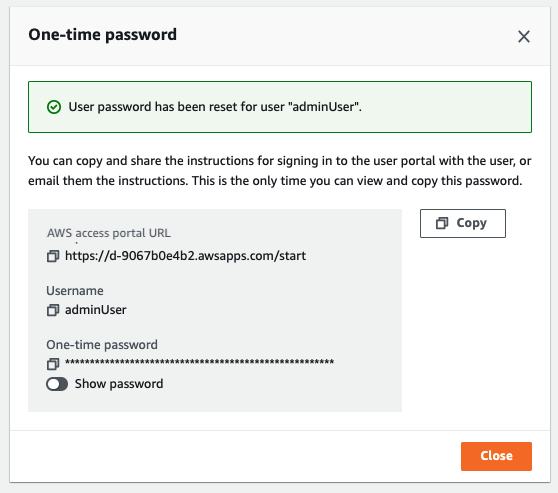Screen dimensions: 558x493
Task: Click the Show password label text
Action: pyautogui.click(x=119, y=384)
